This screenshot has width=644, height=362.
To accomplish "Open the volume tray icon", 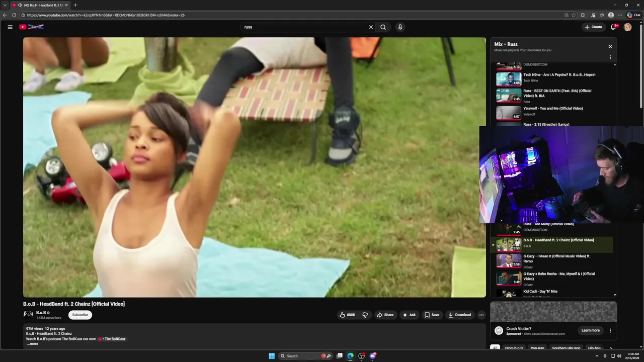I will [619, 356].
